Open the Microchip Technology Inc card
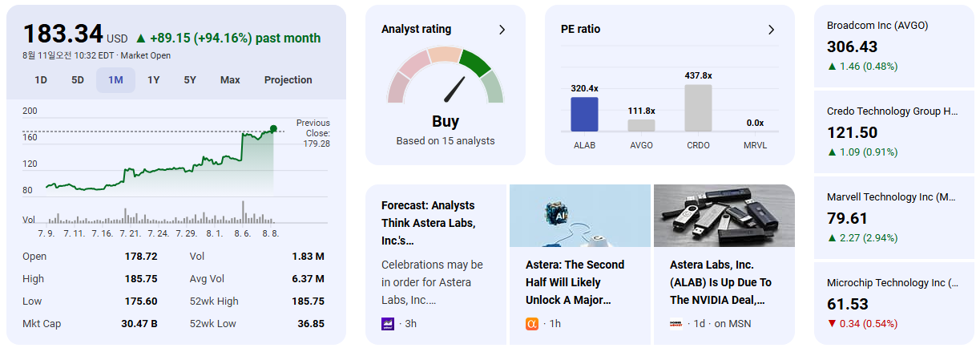 894,303
